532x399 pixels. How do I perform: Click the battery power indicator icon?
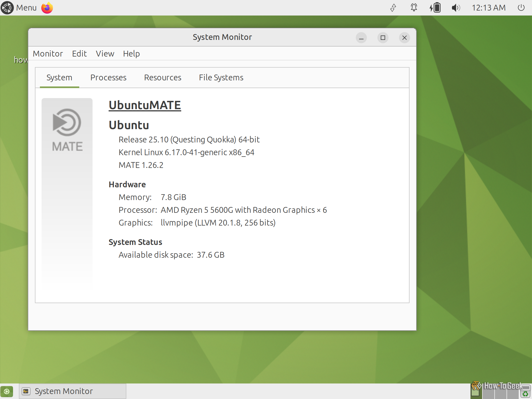coord(435,7)
